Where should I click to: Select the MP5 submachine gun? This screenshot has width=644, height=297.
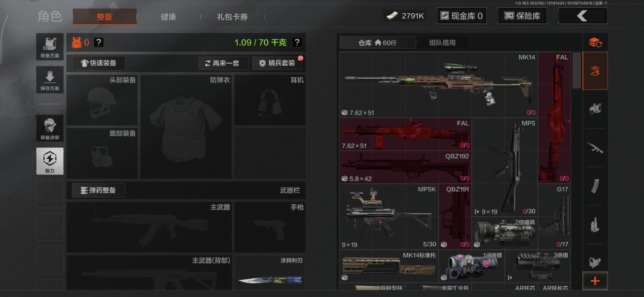505,167
